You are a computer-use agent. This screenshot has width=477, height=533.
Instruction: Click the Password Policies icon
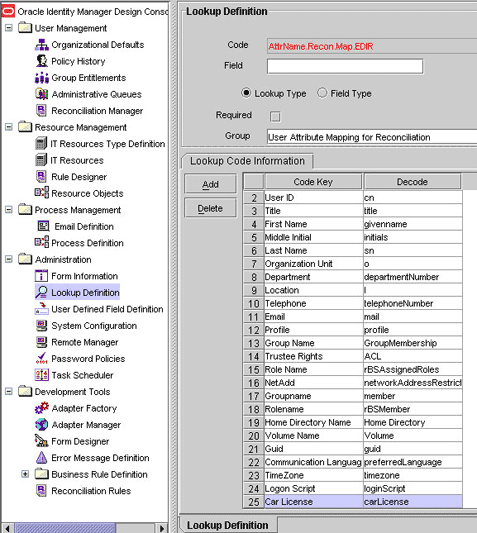(x=41, y=359)
